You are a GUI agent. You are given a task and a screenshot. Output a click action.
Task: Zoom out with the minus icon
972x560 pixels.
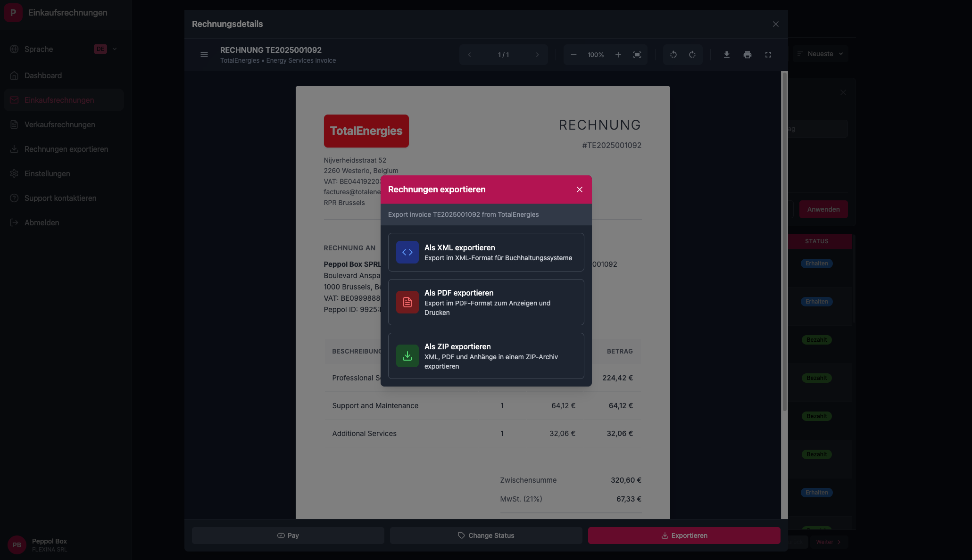[x=573, y=55]
